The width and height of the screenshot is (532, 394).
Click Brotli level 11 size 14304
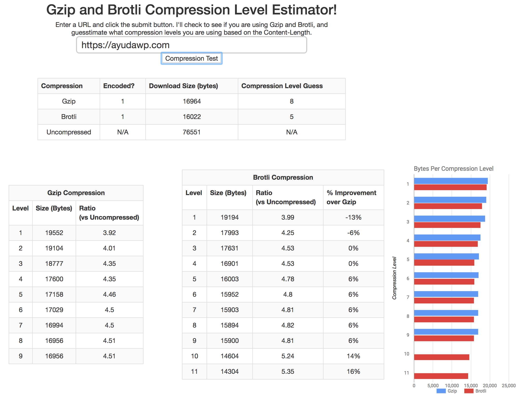(229, 372)
